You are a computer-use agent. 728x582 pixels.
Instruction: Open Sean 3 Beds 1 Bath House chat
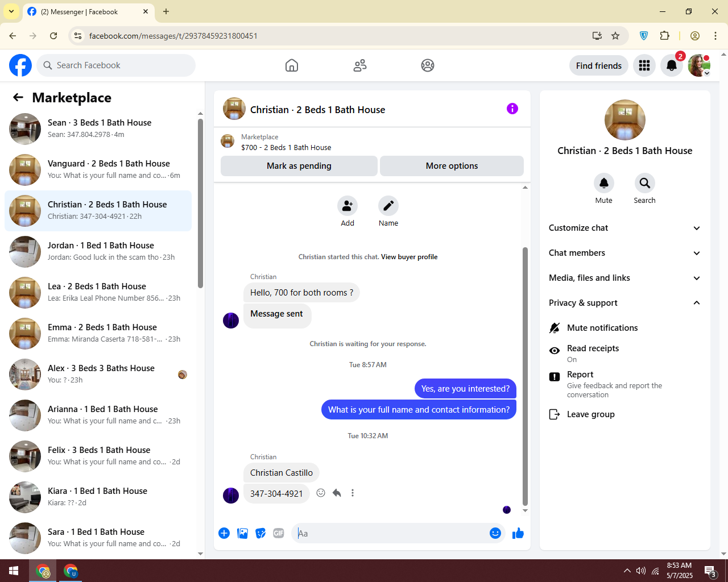tap(98, 129)
